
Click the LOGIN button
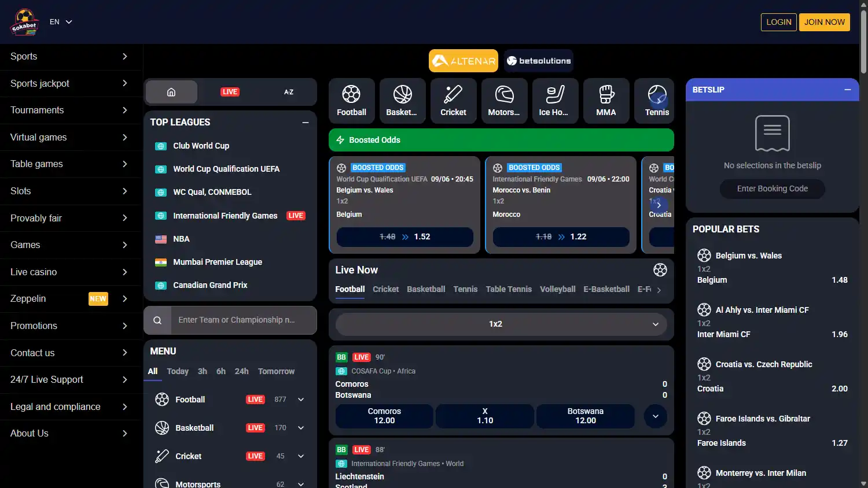(779, 22)
